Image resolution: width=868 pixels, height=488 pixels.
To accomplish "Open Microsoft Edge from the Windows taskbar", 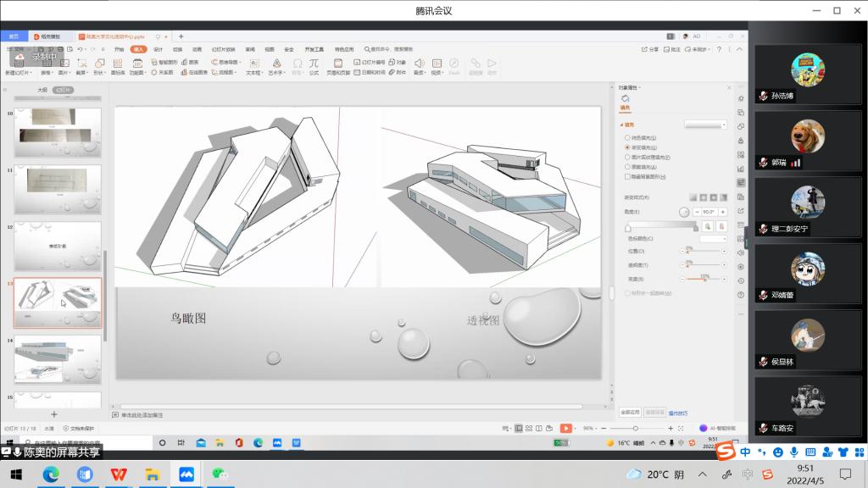I will [52, 474].
